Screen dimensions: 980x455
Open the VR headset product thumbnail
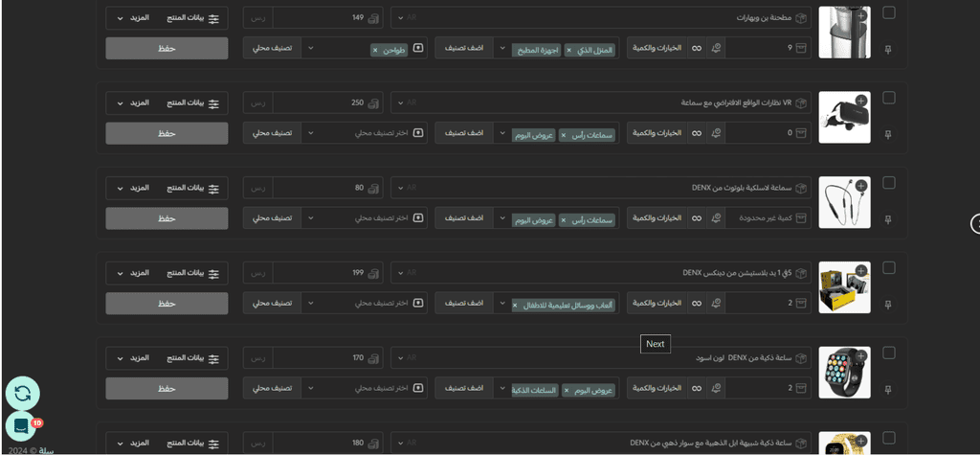pos(844,117)
